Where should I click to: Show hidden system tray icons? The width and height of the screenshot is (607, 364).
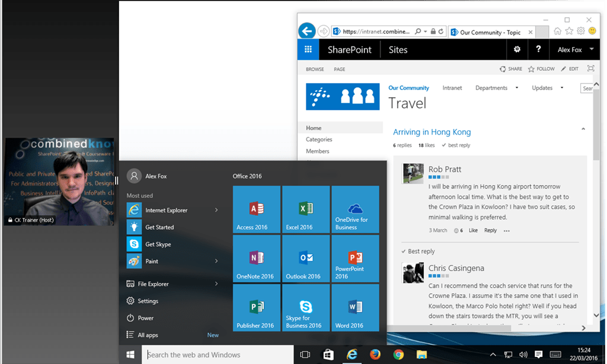point(493,355)
